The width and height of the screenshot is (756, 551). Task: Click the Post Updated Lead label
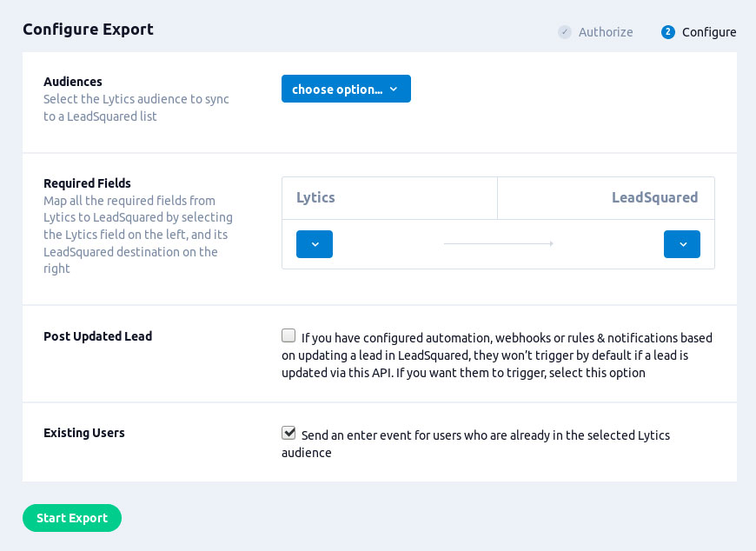98,336
